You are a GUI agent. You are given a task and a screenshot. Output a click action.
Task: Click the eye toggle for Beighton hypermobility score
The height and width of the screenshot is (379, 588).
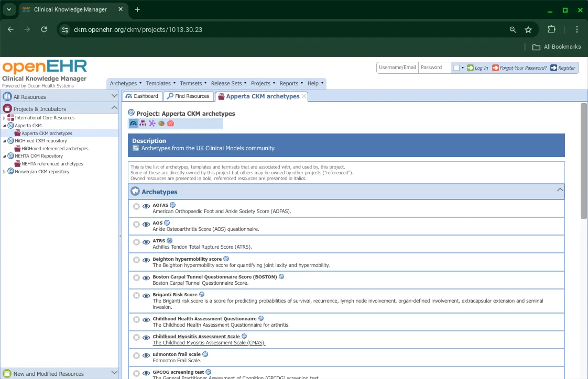(x=146, y=260)
